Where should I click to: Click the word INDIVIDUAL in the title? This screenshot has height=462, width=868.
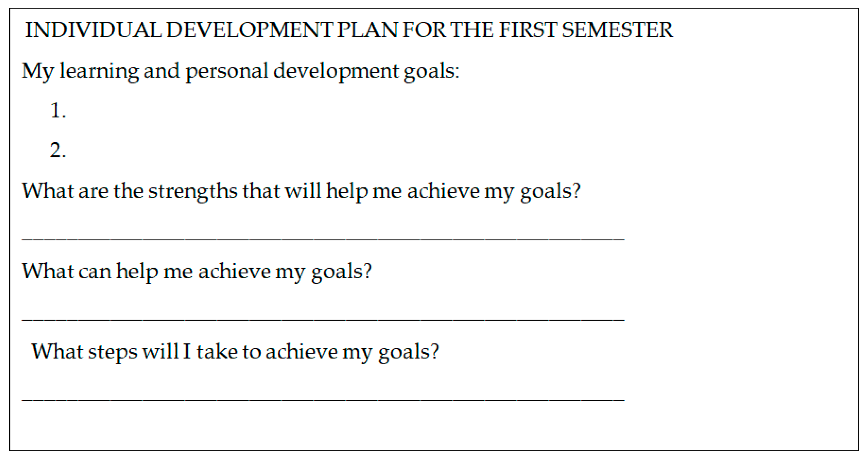(x=93, y=30)
